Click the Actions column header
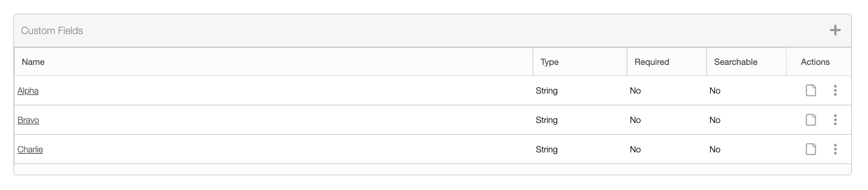The image size is (868, 190). [815, 62]
